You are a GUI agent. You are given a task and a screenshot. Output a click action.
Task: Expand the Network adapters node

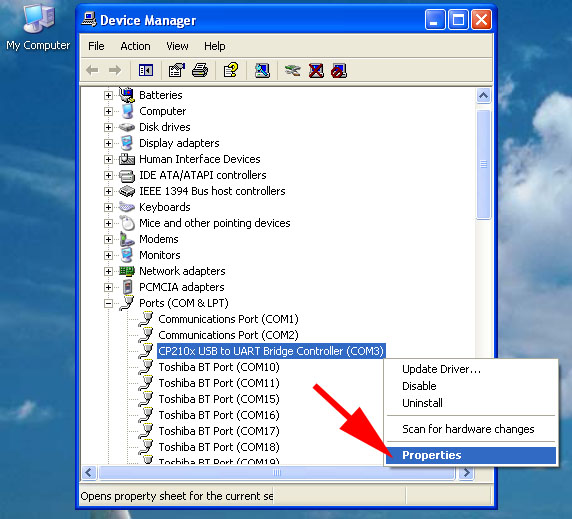click(108, 271)
